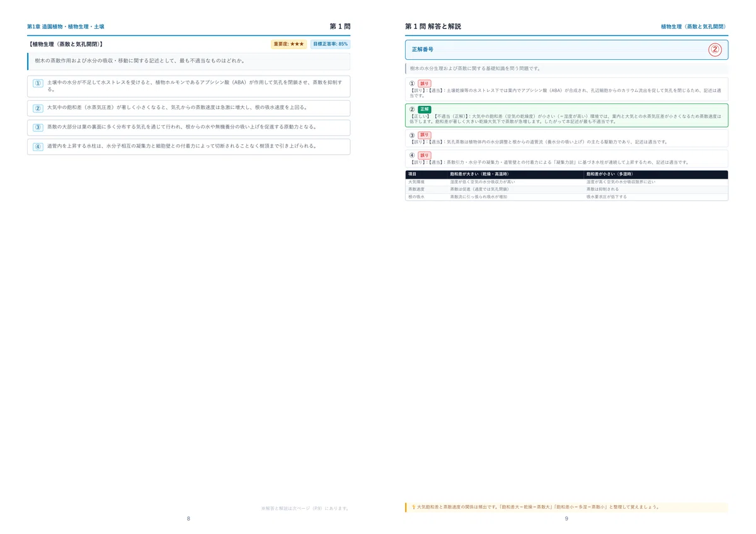
Task: Click the ④ badge beside the 道管内 answer choice
Action: pos(38,146)
